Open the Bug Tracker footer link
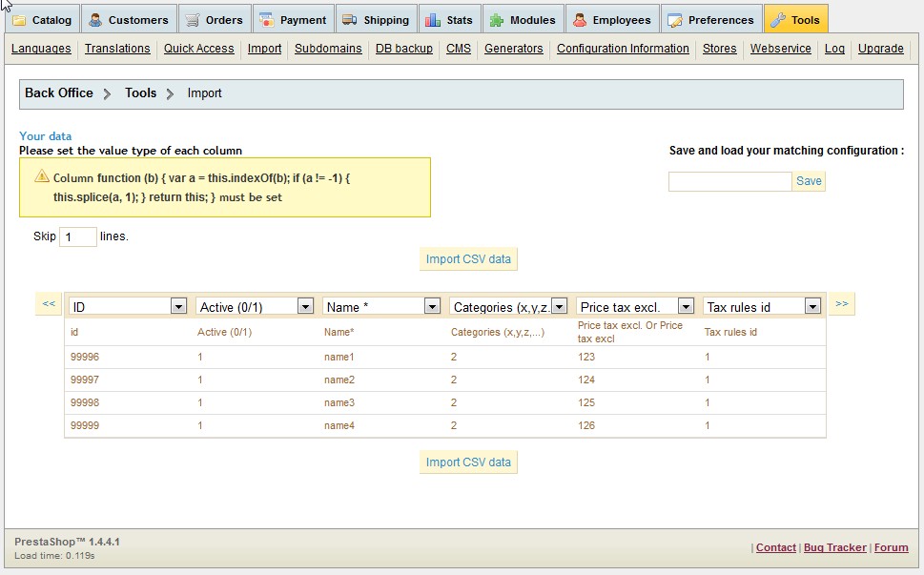This screenshot has height=575, width=924. point(834,547)
